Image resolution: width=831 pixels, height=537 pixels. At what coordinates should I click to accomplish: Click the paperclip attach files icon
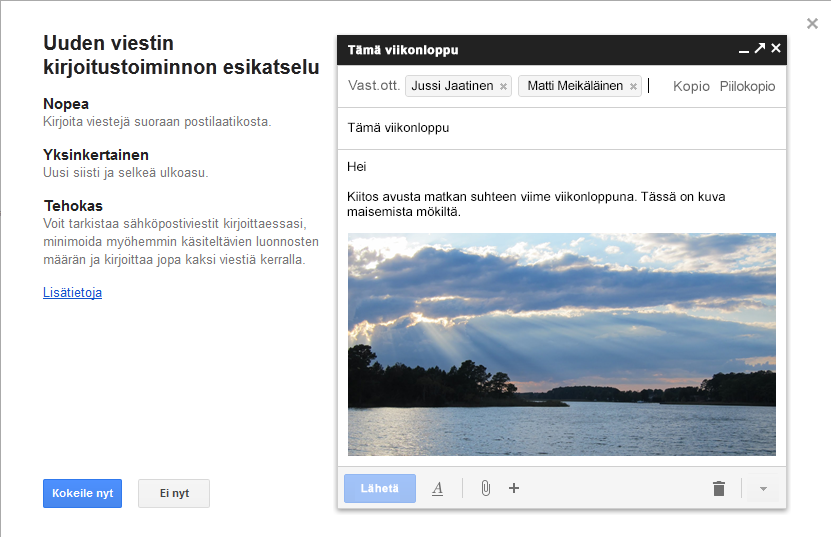(x=485, y=488)
